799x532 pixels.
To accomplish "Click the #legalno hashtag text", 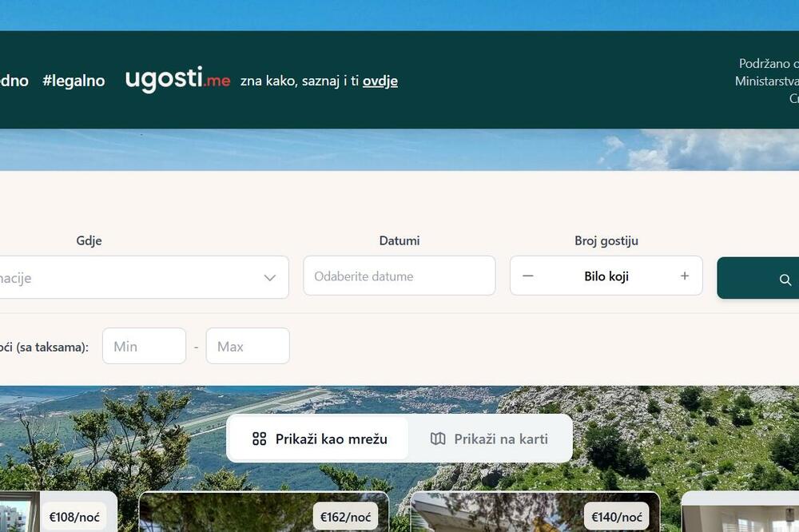I will point(74,81).
